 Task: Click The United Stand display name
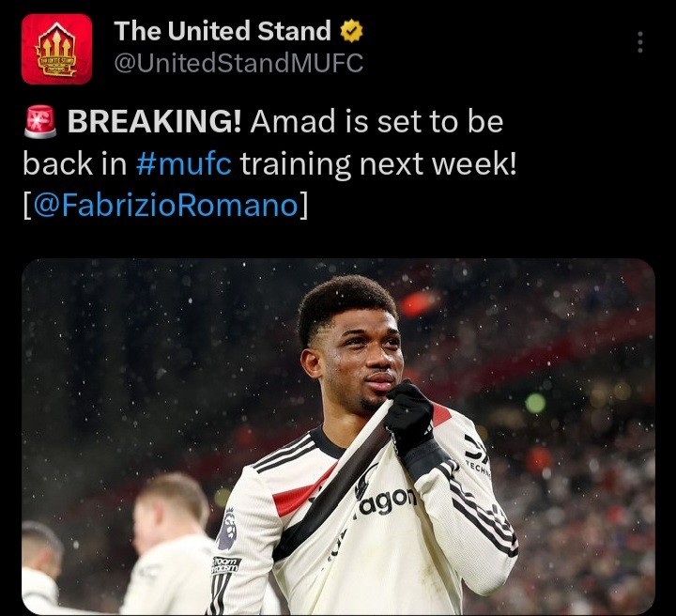(x=223, y=31)
